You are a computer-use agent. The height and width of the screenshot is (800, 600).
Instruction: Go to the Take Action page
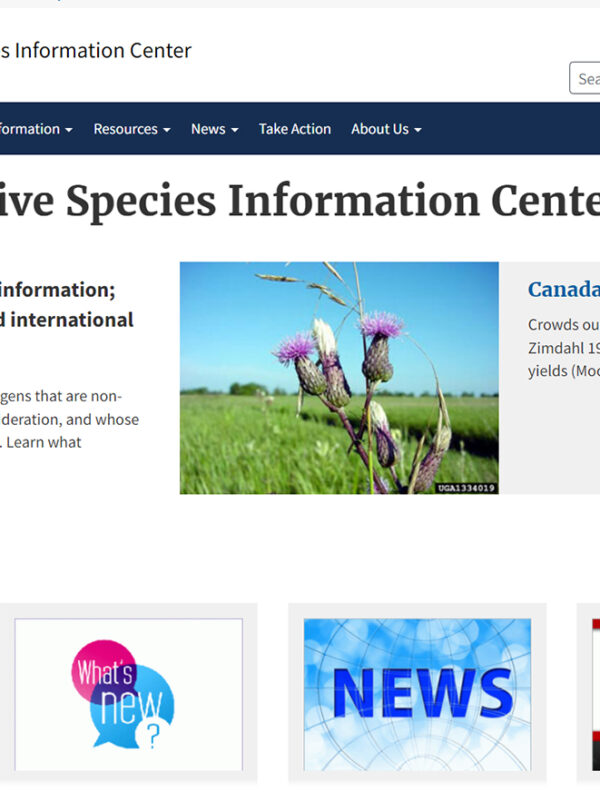tap(295, 129)
